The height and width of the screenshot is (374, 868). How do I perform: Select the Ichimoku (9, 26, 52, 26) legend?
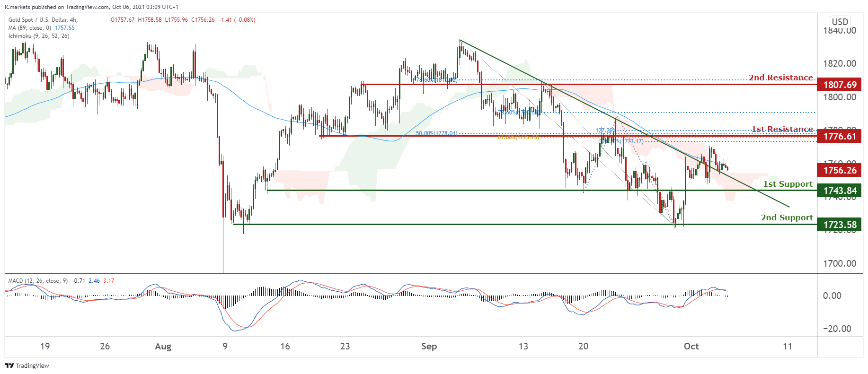[39, 36]
